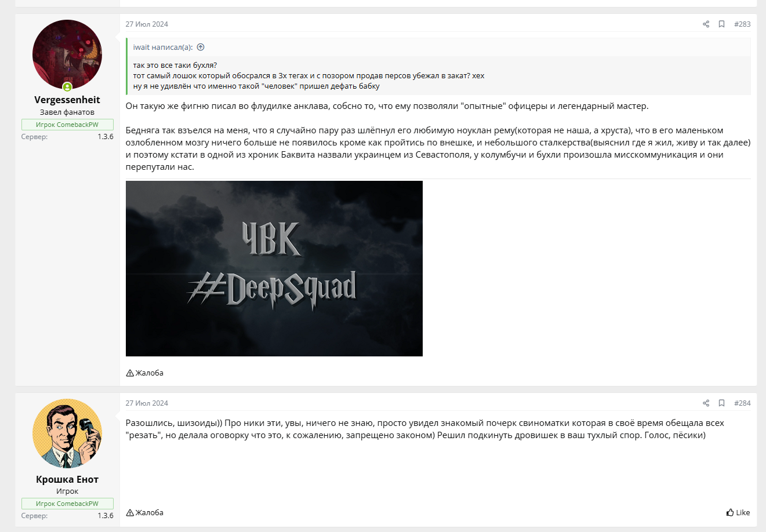Viewport: 766px width, 532px height.
Task: Click Игрок ComebackPW badge under Крошка Енот
Action: pos(67,504)
